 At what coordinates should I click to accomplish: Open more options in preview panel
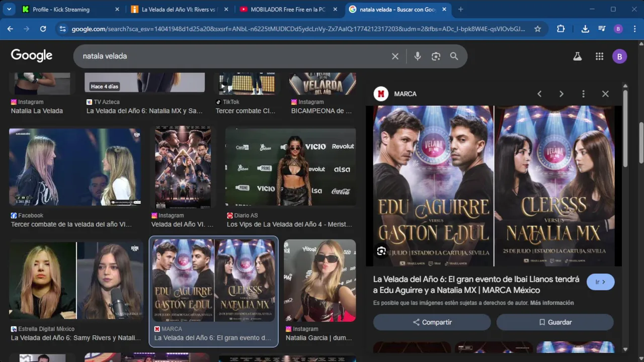(x=583, y=94)
